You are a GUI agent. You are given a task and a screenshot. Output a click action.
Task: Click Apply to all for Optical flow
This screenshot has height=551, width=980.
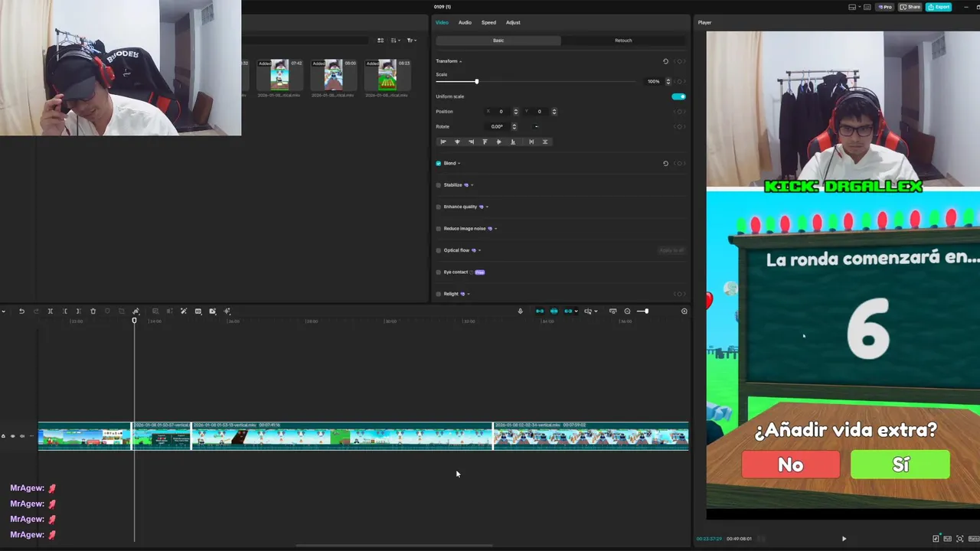[x=671, y=250]
